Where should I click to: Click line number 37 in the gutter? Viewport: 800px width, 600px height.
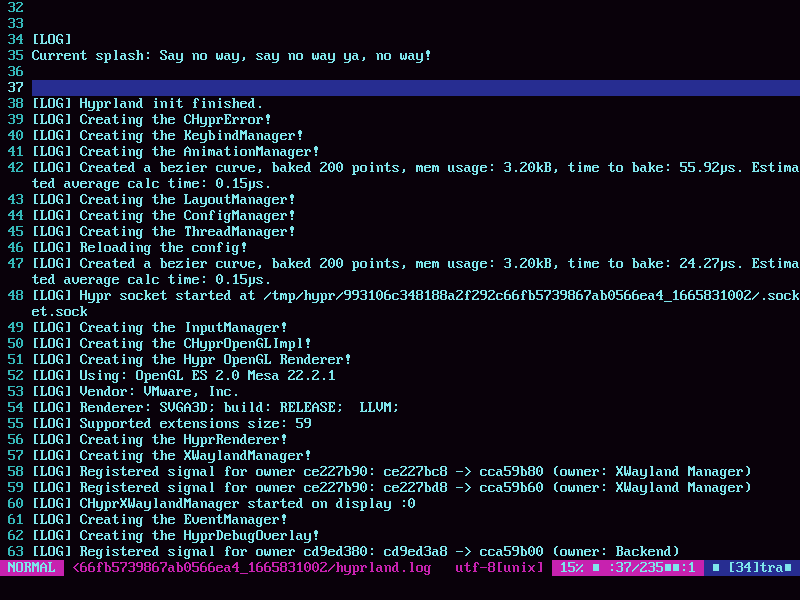[x=14, y=87]
